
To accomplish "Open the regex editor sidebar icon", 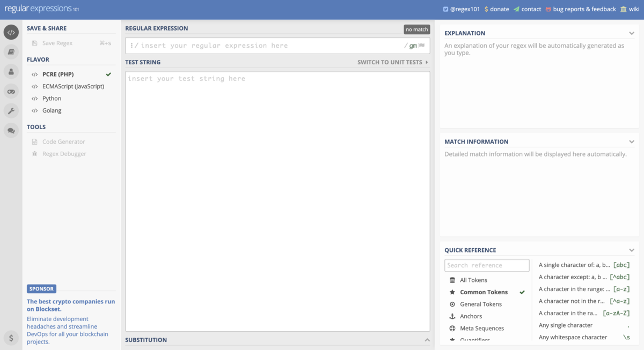I will [x=11, y=32].
